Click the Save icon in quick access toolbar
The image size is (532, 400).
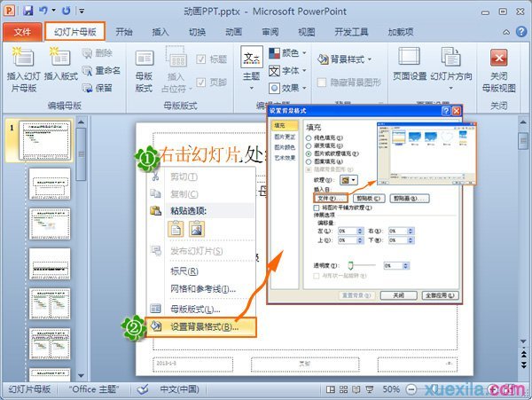[28, 11]
